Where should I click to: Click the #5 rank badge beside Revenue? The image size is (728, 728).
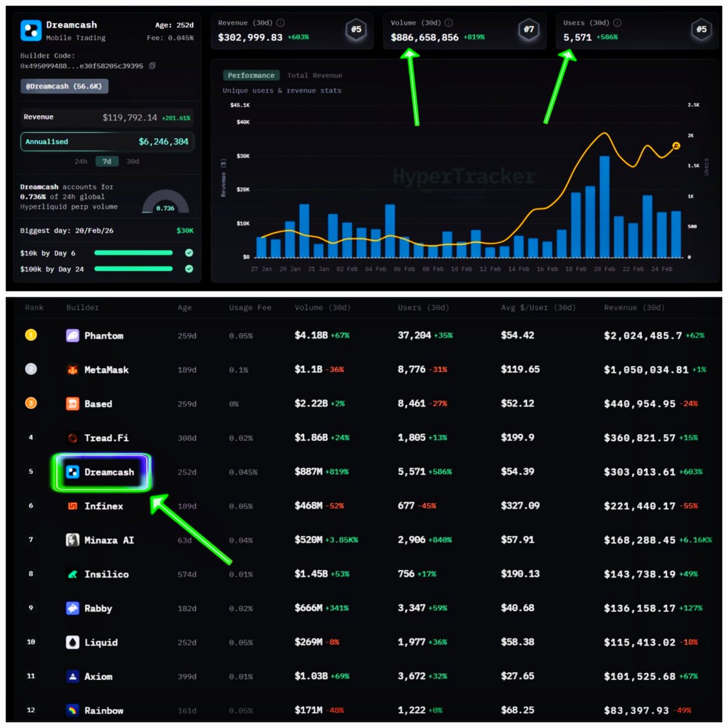(356, 29)
